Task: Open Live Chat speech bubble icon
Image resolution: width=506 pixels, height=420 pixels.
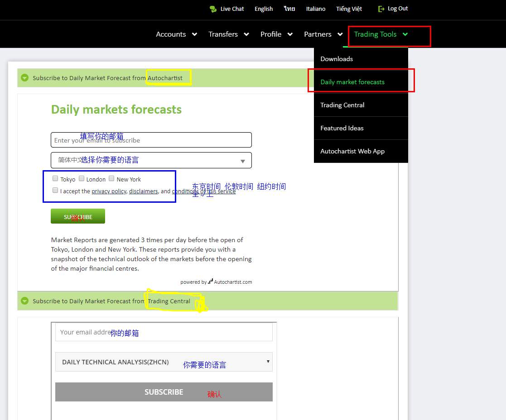Action: click(213, 9)
